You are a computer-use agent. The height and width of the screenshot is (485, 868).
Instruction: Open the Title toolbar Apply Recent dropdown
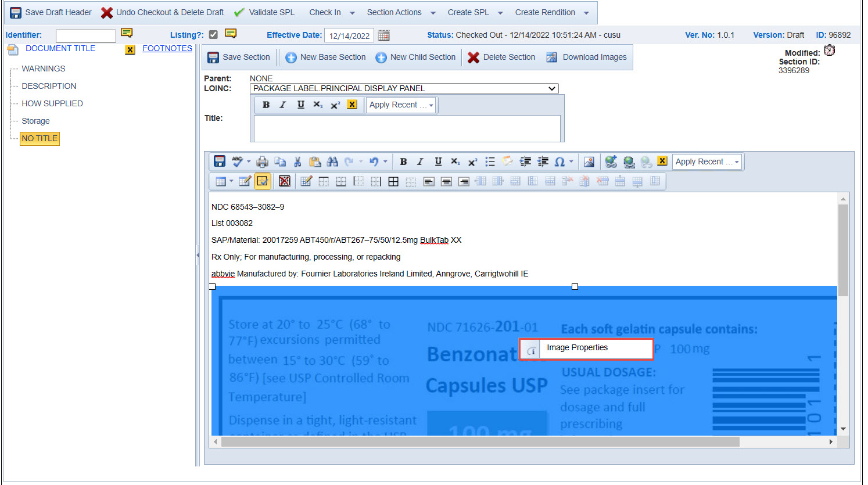pyautogui.click(x=401, y=105)
